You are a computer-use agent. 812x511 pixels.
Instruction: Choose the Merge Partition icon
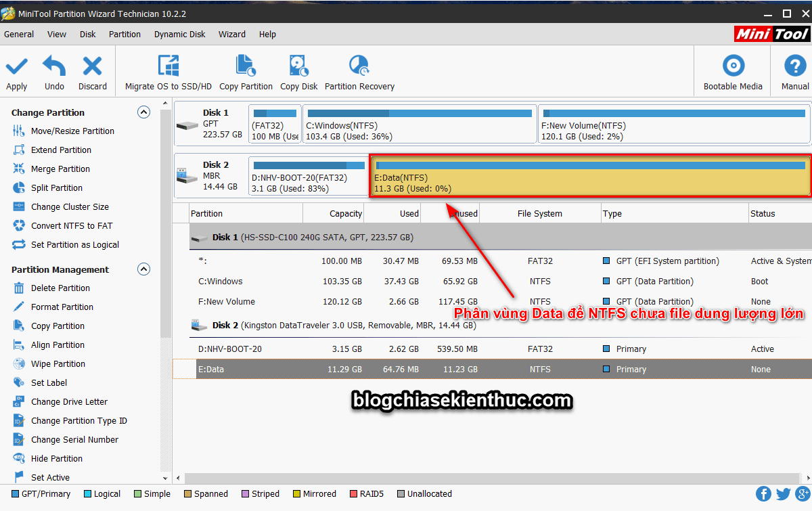click(19, 169)
